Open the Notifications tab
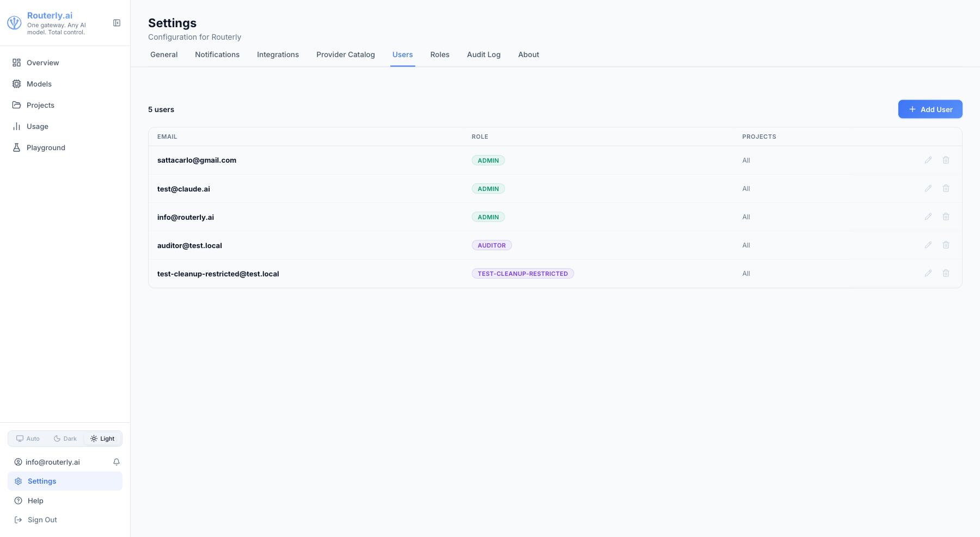 217,54
